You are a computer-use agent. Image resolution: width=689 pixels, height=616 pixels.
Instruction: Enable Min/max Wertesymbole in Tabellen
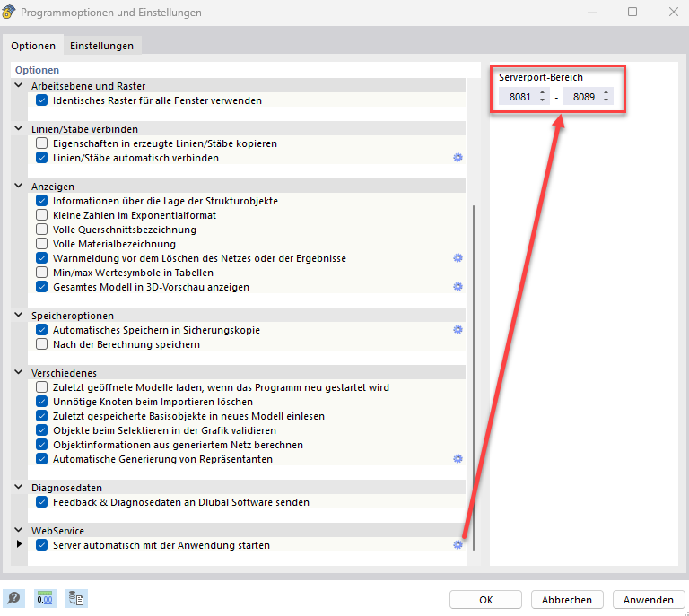coord(42,273)
